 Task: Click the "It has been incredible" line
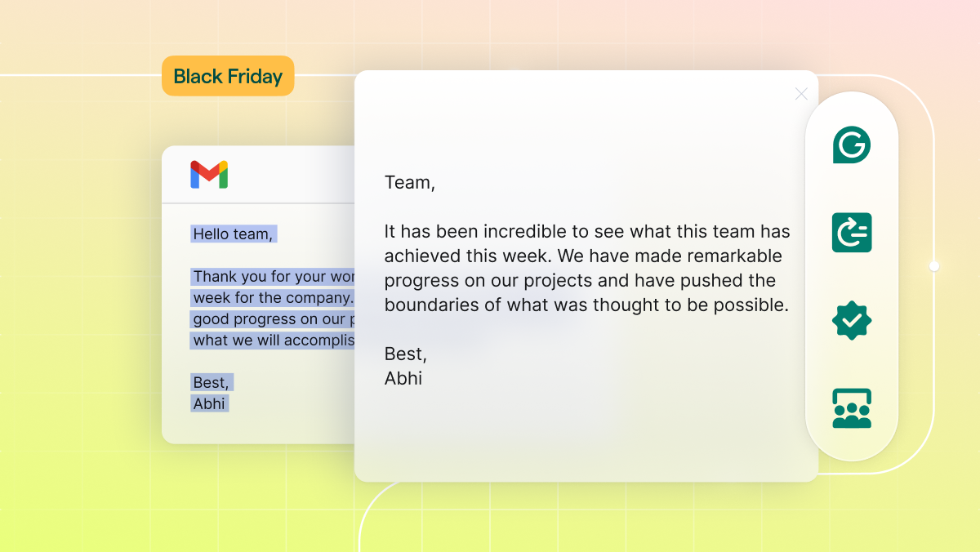coord(587,231)
